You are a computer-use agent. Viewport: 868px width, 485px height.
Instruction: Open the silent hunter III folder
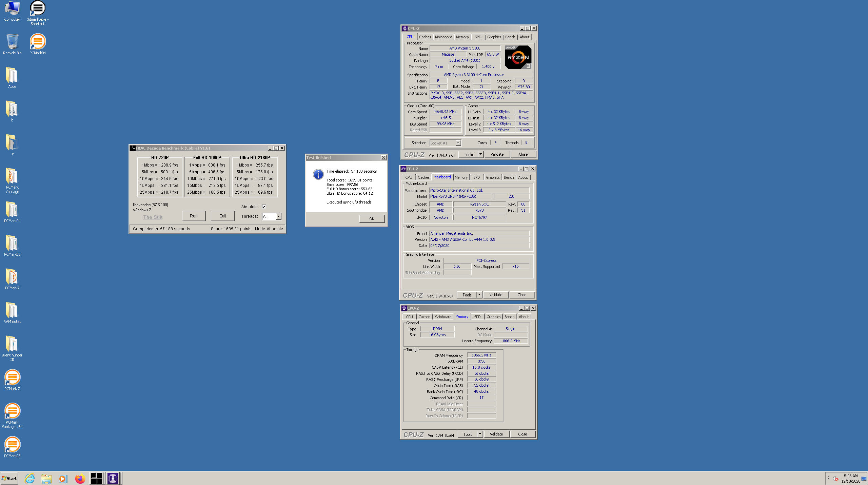[12, 348]
